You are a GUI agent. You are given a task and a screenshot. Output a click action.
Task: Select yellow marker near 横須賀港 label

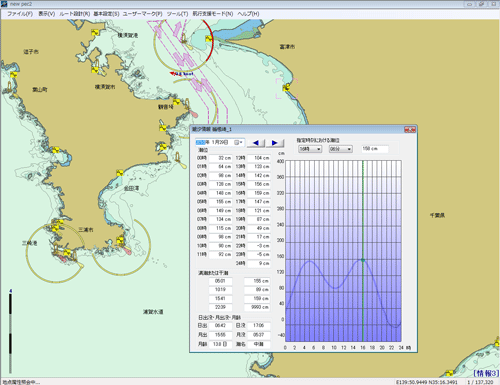95,32
